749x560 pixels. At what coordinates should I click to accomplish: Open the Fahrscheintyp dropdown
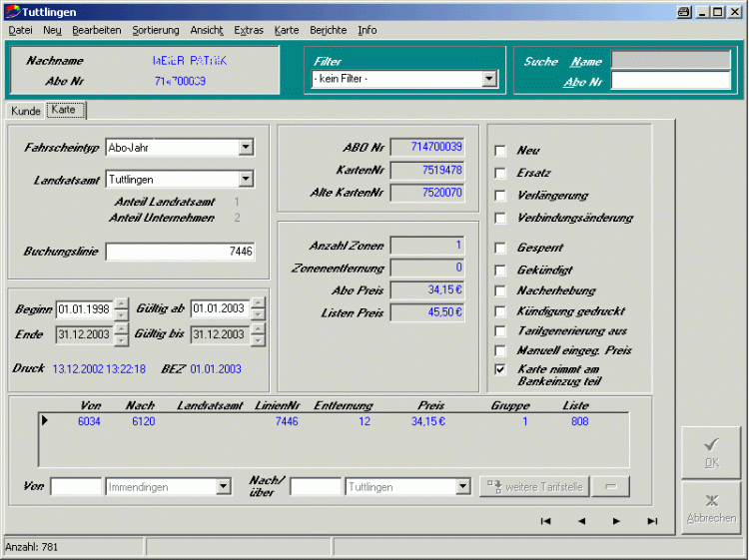tap(246, 147)
